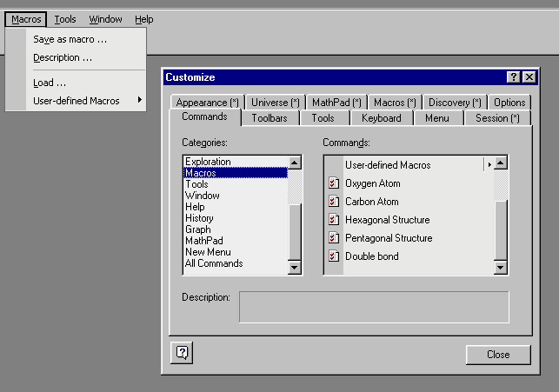The width and height of the screenshot is (559, 392).
Task: Switch to the Tools tab in dialog
Action: click(323, 118)
